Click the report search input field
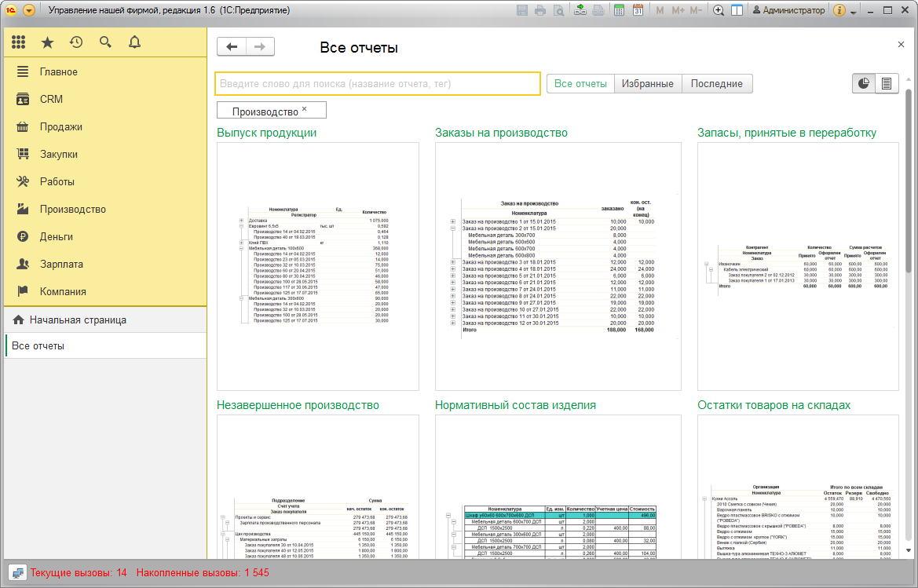The width and height of the screenshot is (918, 588). 378,84
